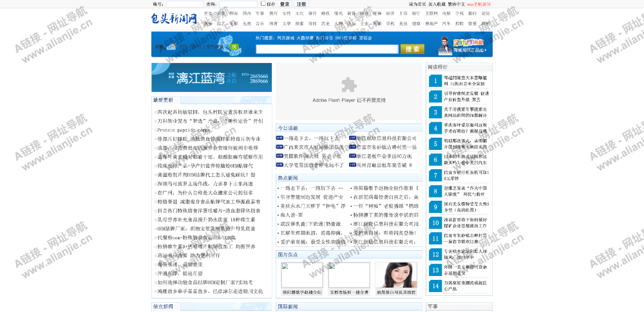Click the 注册 register button
Screen dimensions: 644x312
coord(301,4)
